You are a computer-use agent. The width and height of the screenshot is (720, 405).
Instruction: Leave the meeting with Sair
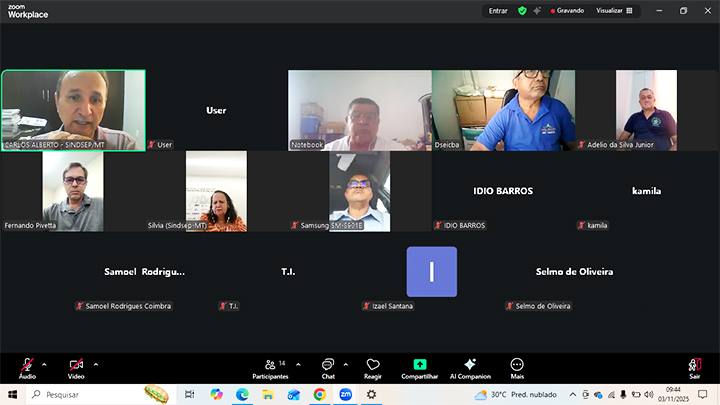694,367
